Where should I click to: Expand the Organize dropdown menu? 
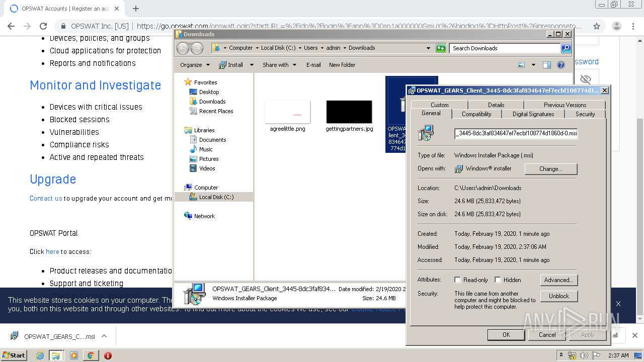(x=195, y=65)
